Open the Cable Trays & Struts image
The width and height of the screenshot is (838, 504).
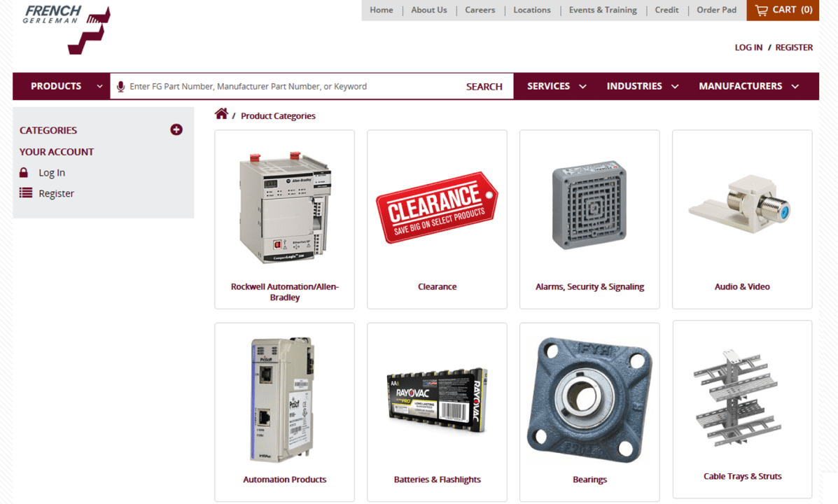coord(737,398)
